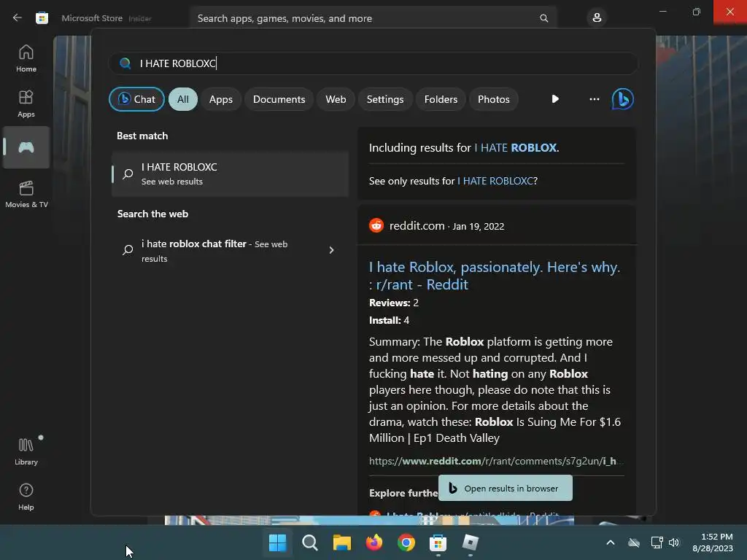Viewport: 747px width, 560px height.
Task: Go back with the Store back arrow
Action: coord(18,18)
